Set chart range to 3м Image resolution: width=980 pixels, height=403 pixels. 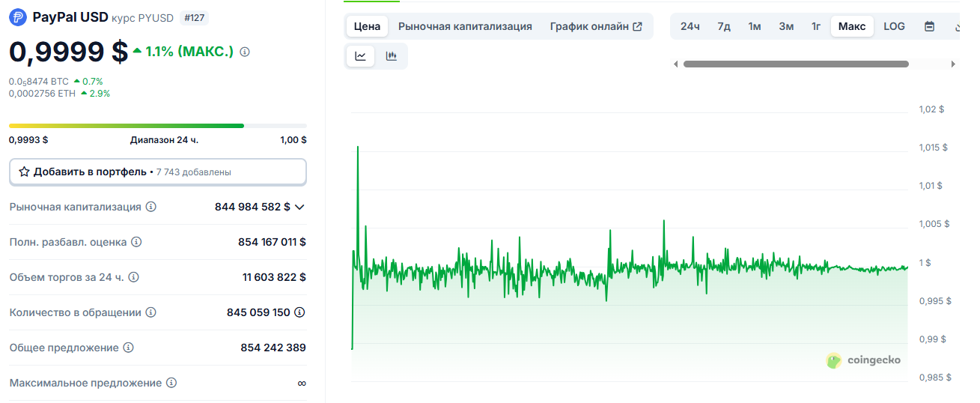[x=786, y=26]
